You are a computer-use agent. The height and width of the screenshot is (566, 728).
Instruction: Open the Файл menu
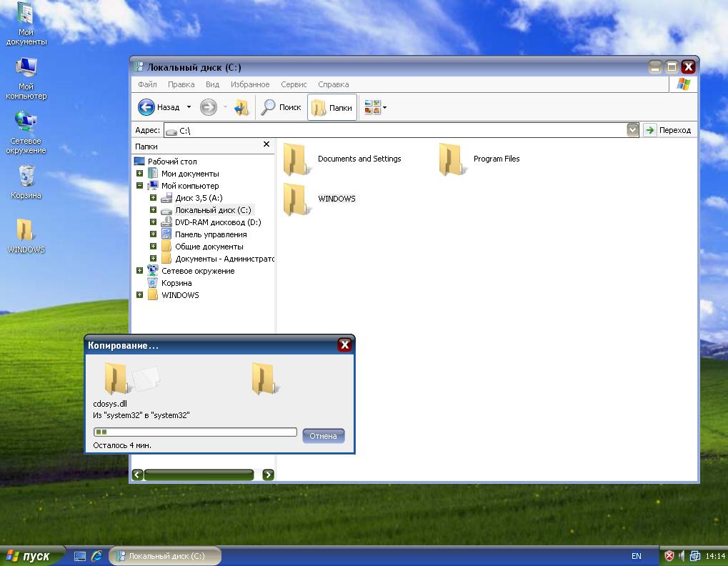(146, 84)
